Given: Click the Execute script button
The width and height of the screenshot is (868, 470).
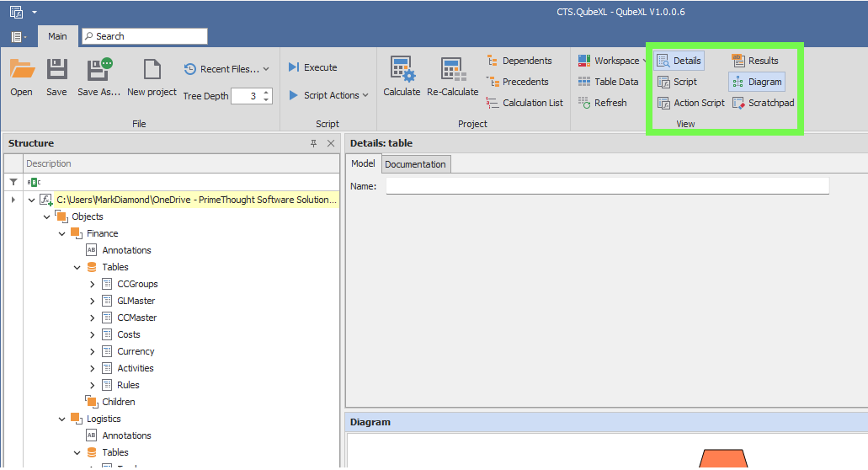Looking at the screenshot, I should point(312,67).
